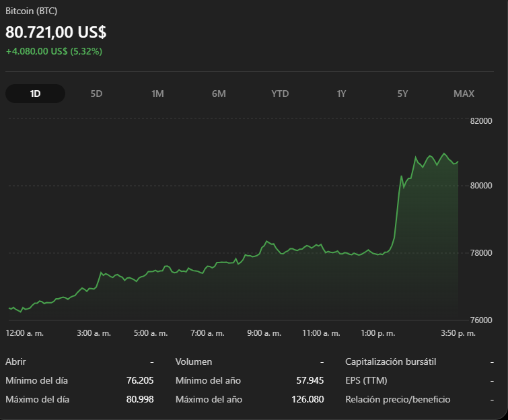This screenshot has height=420, width=508.
Task: Click the EPS (TTM) label
Action: tap(367, 380)
